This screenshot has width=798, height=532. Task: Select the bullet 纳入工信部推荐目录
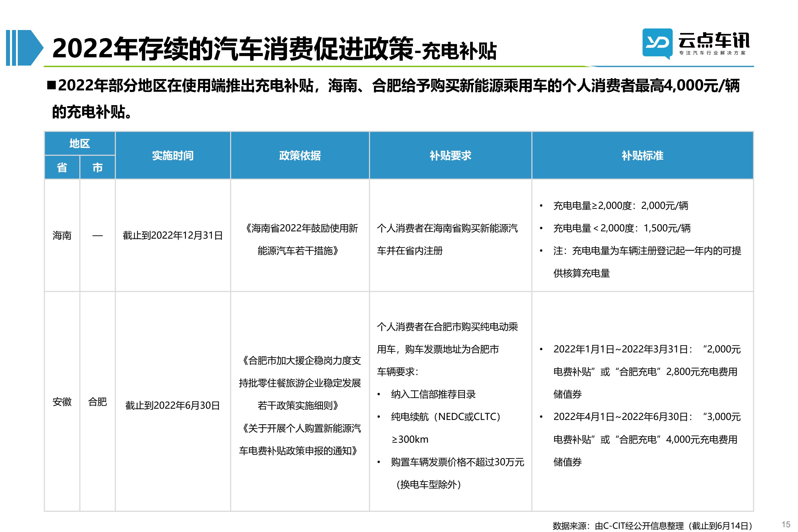tap(433, 394)
